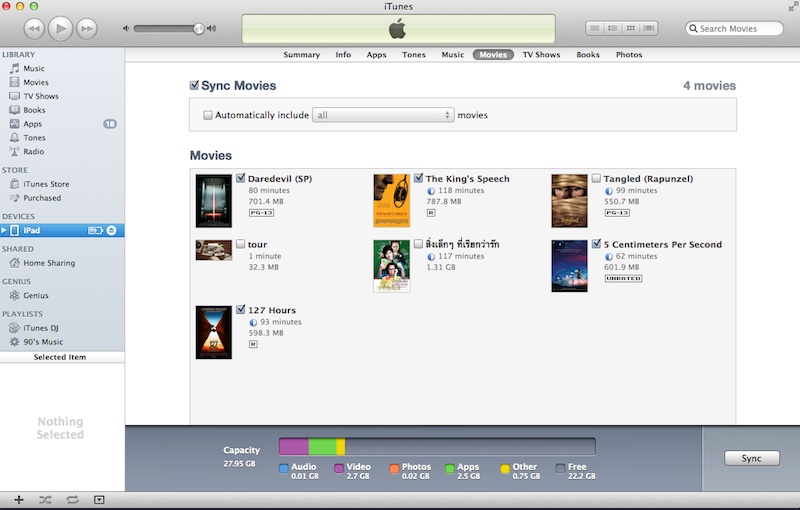Open the 90's Music playlist
800x510 pixels.
pos(43,342)
